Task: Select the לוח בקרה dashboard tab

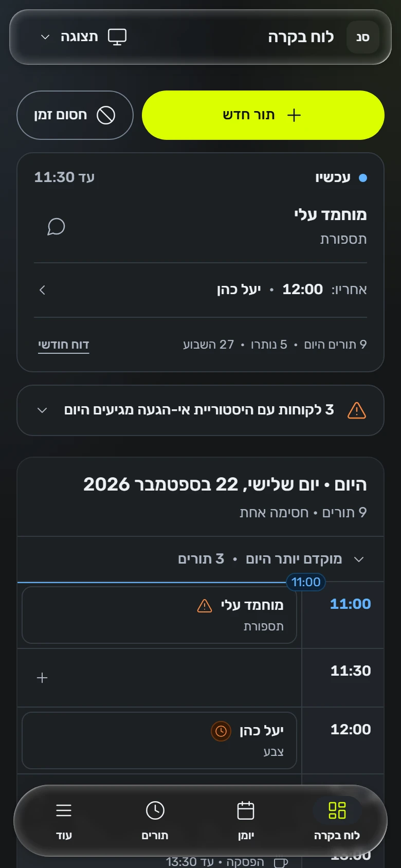Action: pyautogui.click(x=337, y=821)
